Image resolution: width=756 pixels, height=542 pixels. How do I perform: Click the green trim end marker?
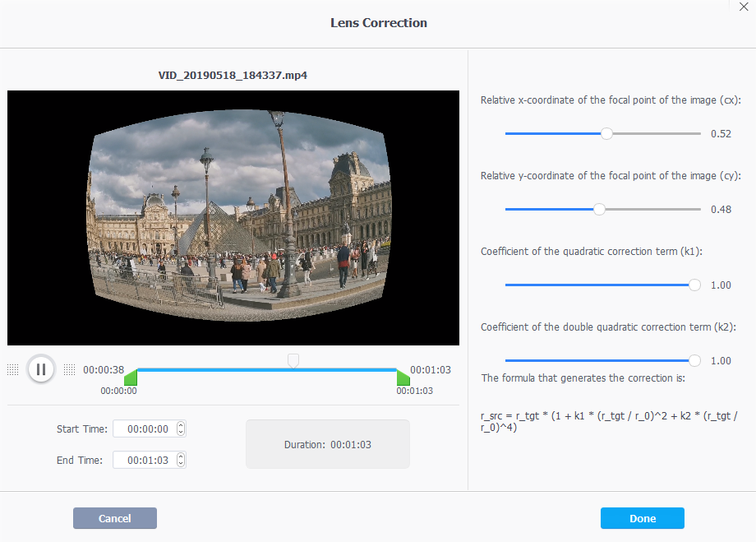click(403, 378)
